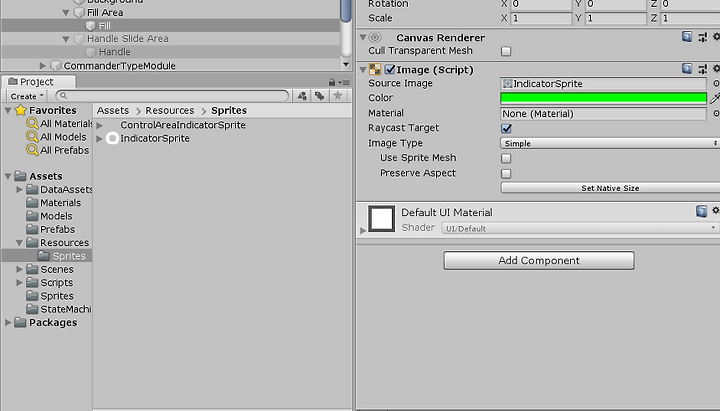Expand the DataAssets folder

(19, 189)
